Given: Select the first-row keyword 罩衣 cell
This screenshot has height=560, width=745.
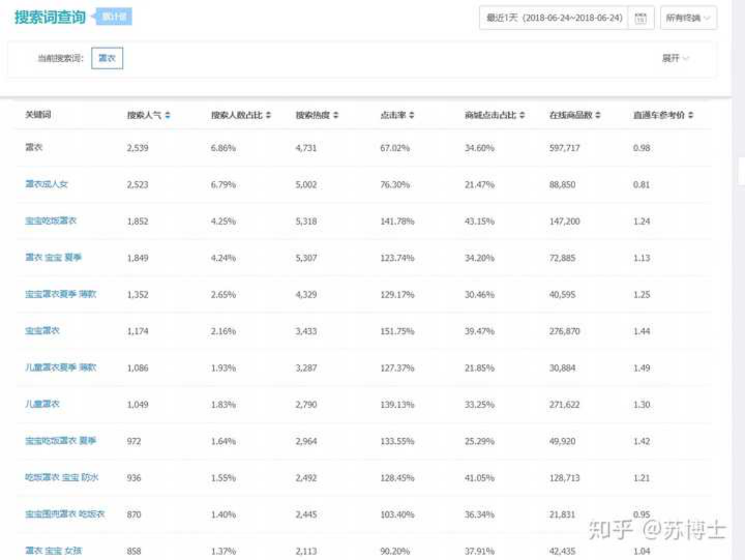Looking at the screenshot, I should [33, 147].
